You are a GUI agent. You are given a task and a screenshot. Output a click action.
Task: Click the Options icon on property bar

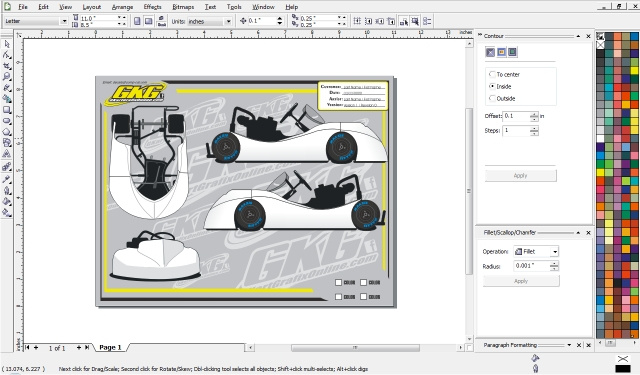[x=427, y=21]
